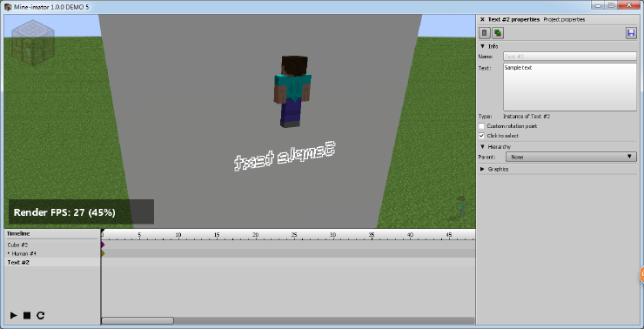
Task: Click the timeline horizontal scrollbar thumb
Action: coord(138,320)
